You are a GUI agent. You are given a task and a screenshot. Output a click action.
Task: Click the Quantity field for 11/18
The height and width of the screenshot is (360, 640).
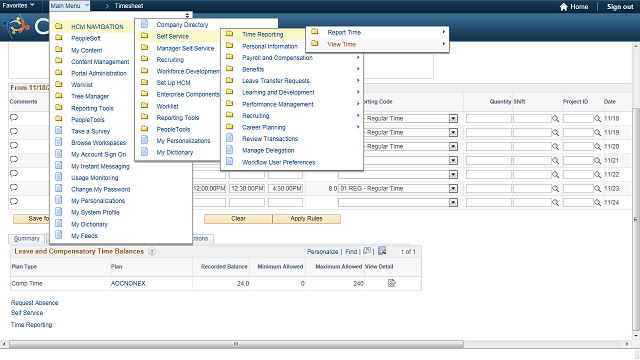click(489, 118)
